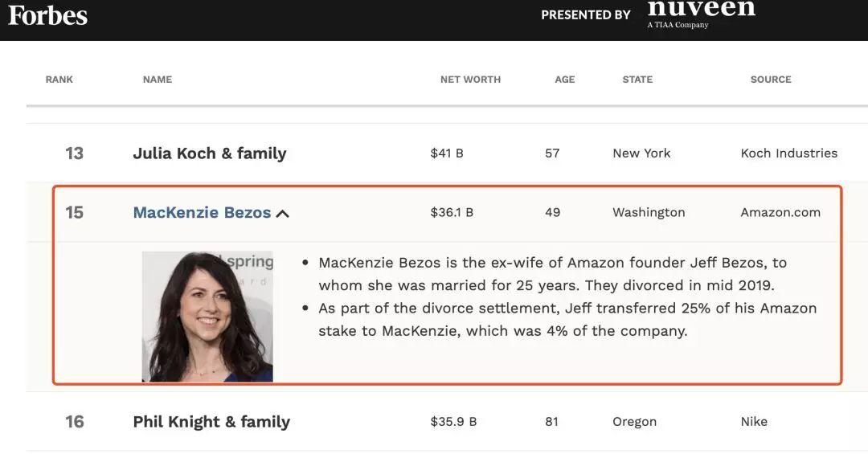The width and height of the screenshot is (868, 454).
Task: Open the MacKenzie Bezos name link
Action: (202, 213)
